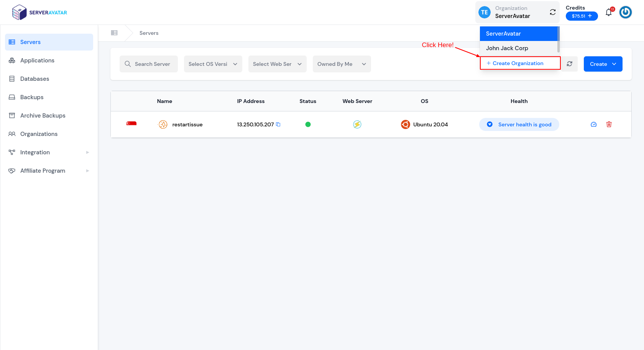Open the account power icon menu
This screenshot has height=350, width=644.
tap(626, 12)
